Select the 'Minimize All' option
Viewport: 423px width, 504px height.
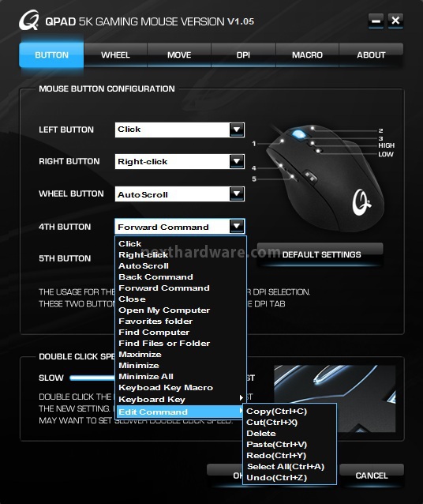tap(181, 376)
